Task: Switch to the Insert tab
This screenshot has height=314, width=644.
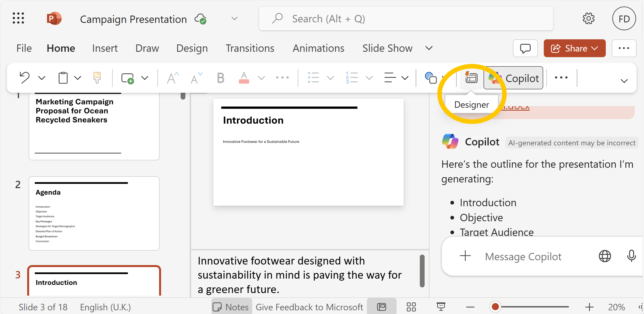Action: [x=105, y=48]
